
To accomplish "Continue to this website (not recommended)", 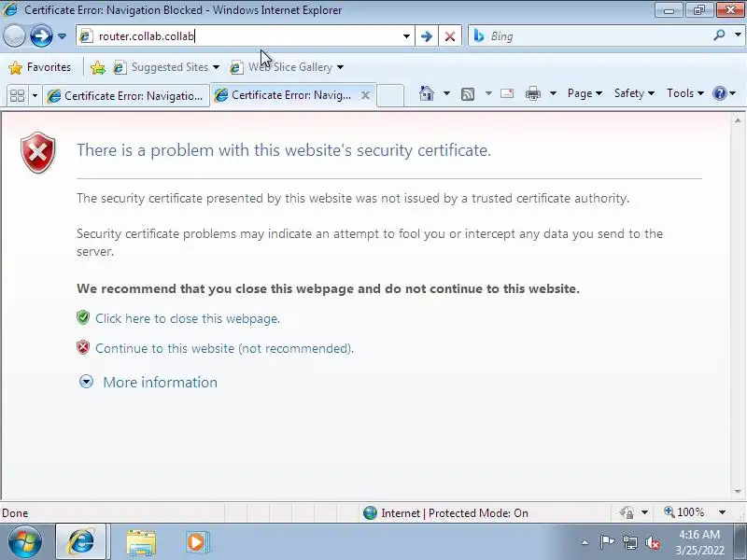I will click(224, 348).
